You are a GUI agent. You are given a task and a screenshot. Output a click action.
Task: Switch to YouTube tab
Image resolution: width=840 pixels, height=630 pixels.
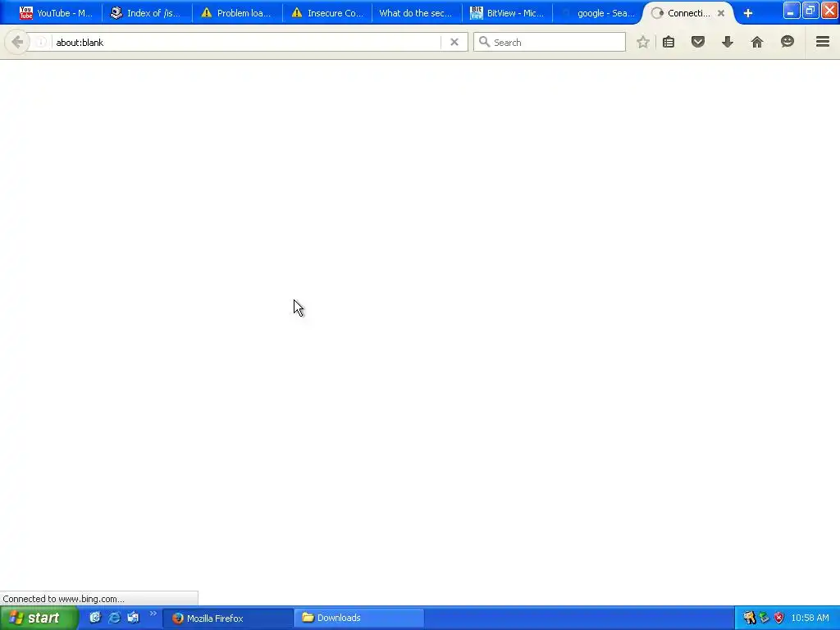tap(56, 13)
